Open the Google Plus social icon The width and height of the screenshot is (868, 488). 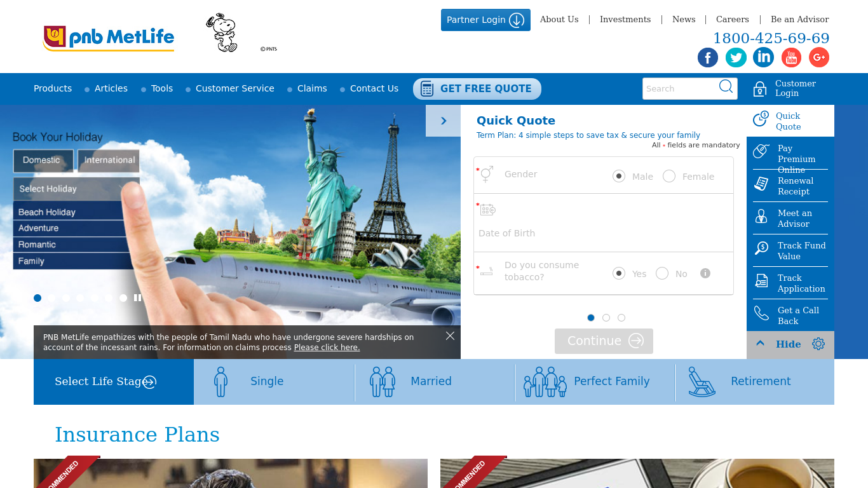(819, 57)
